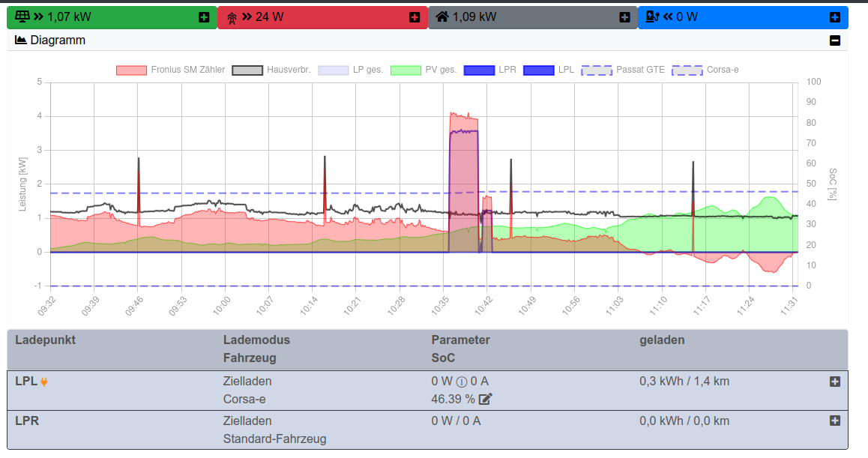Select Zielladen mode for LPL
The width and height of the screenshot is (868, 458).
[x=247, y=381]
